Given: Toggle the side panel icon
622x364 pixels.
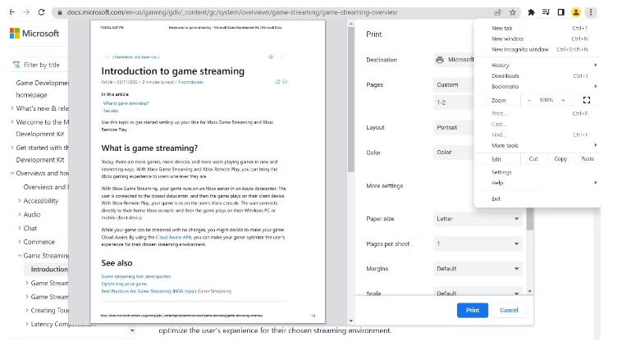Looking at the screenshot, I should [561, 12].
